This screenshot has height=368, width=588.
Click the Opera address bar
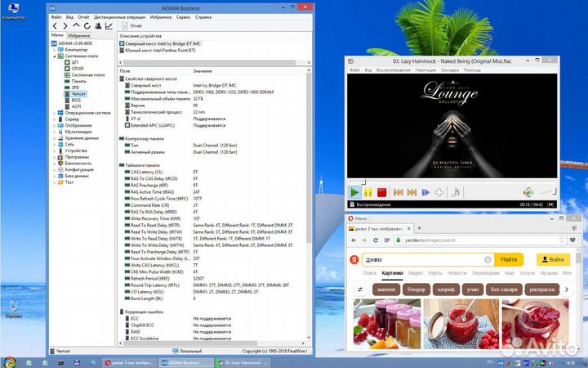pos(480,240)
